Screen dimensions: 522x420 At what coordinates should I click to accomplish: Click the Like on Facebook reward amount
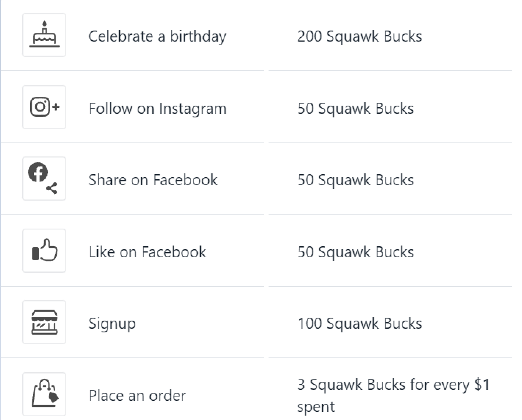(x=355, y=252)
